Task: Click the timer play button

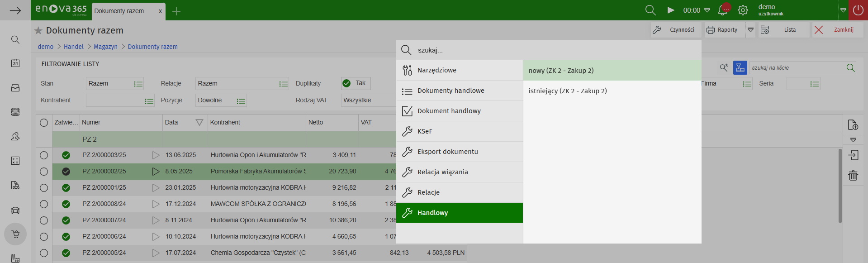Action: 671,10
